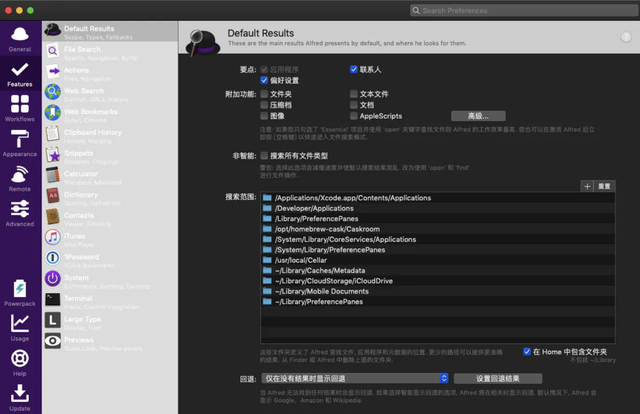The image size is (640, 414).
Task: Select the 1Password icon
Action: [x=53, y=258]
